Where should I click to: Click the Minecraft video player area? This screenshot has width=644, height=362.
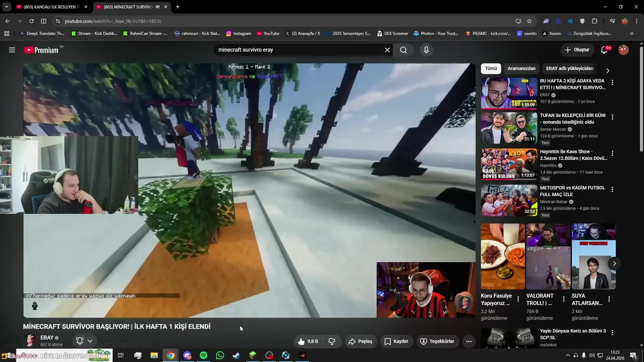249,191
